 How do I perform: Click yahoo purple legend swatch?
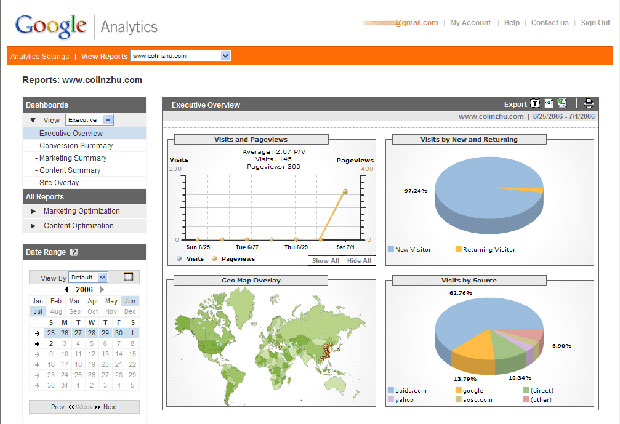click(x=391, y=399)
